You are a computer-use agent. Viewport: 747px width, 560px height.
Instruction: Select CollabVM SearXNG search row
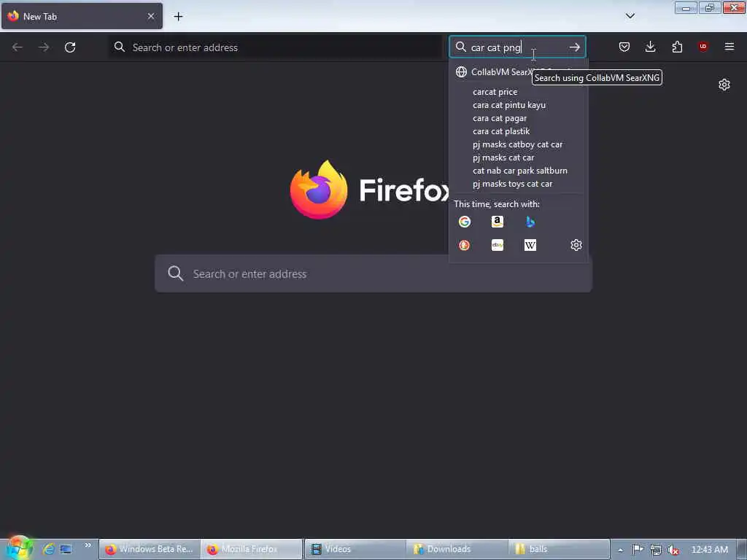[519, 72]
